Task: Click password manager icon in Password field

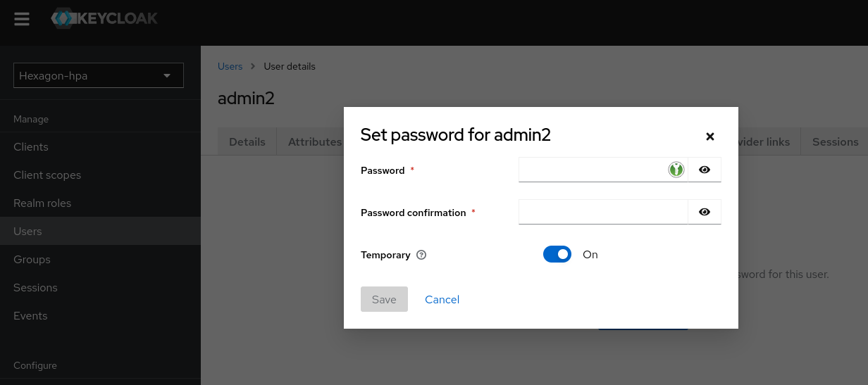Action: tap(676, 170)
